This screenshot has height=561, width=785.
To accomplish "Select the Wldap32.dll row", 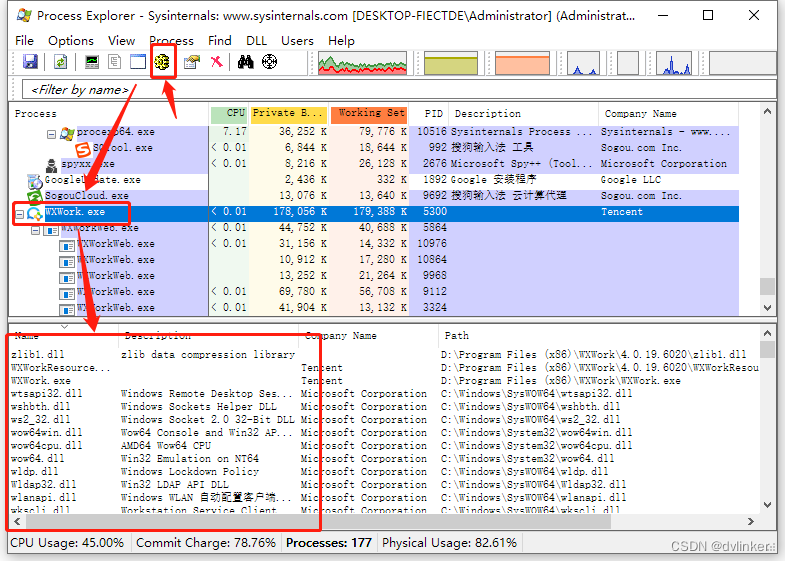I will (384, 484).
